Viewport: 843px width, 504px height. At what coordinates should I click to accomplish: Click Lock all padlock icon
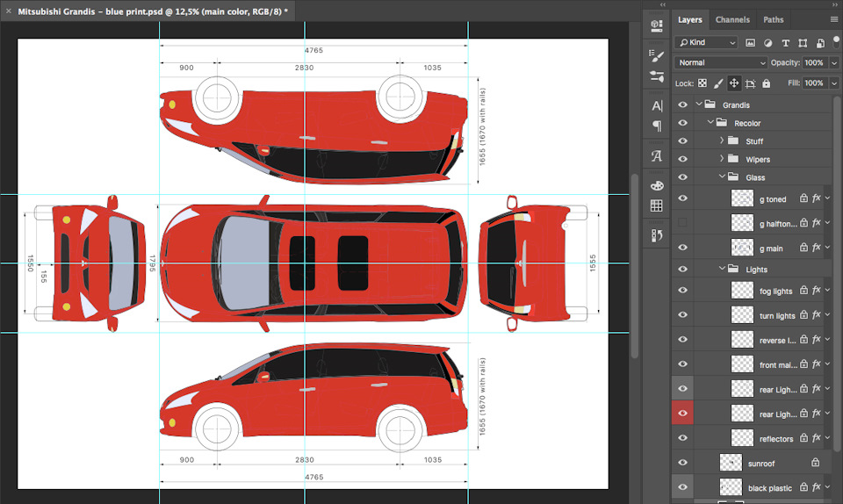click(x=766, y=83)
